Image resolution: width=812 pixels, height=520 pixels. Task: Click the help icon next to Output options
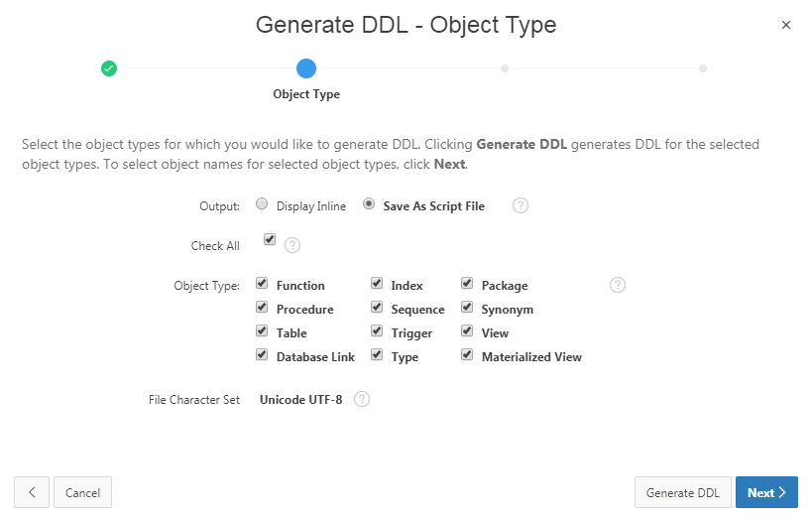click(520, 205)
